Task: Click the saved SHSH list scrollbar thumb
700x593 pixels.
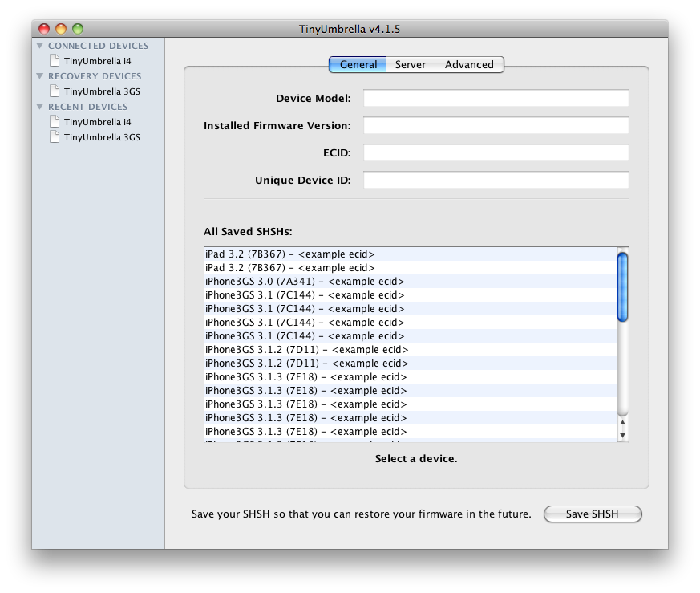Action: coord(622,286)
